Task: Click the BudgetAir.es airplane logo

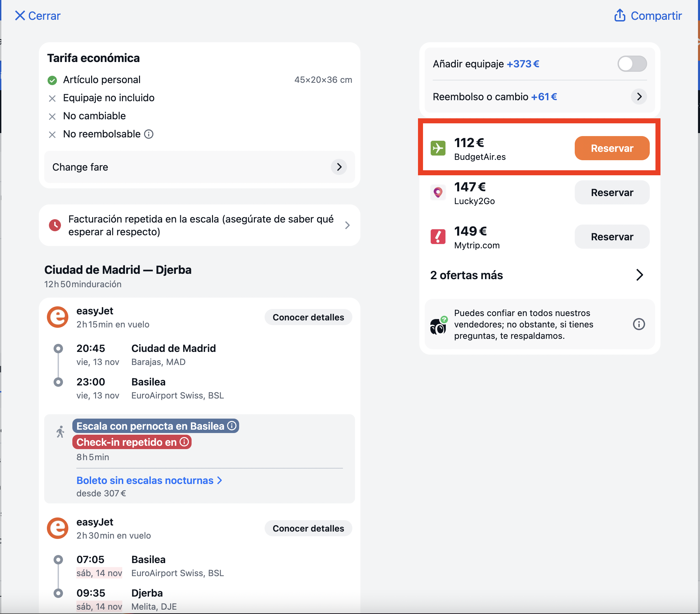Action: coord(438,148)
